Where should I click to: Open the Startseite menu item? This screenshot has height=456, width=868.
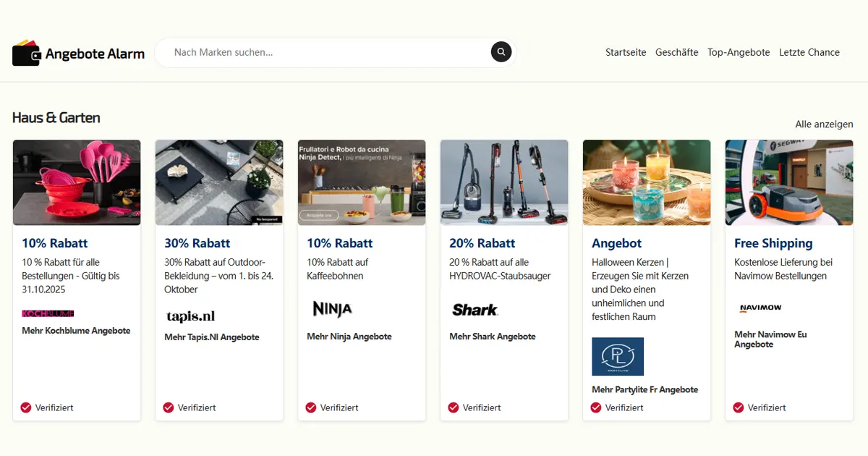(626, 52)
